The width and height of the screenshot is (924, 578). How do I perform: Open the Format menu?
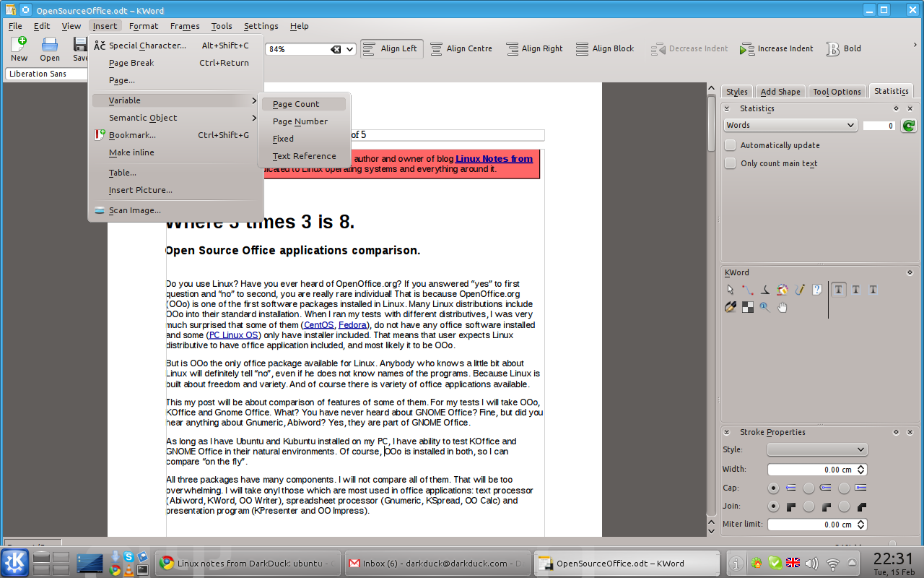pos(144,26)
